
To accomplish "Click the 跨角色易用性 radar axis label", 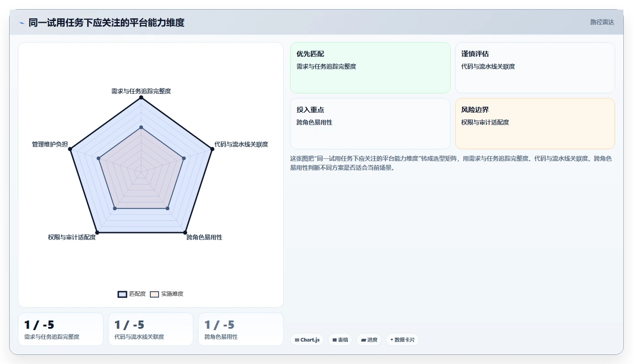I will (x=204, y=237).
